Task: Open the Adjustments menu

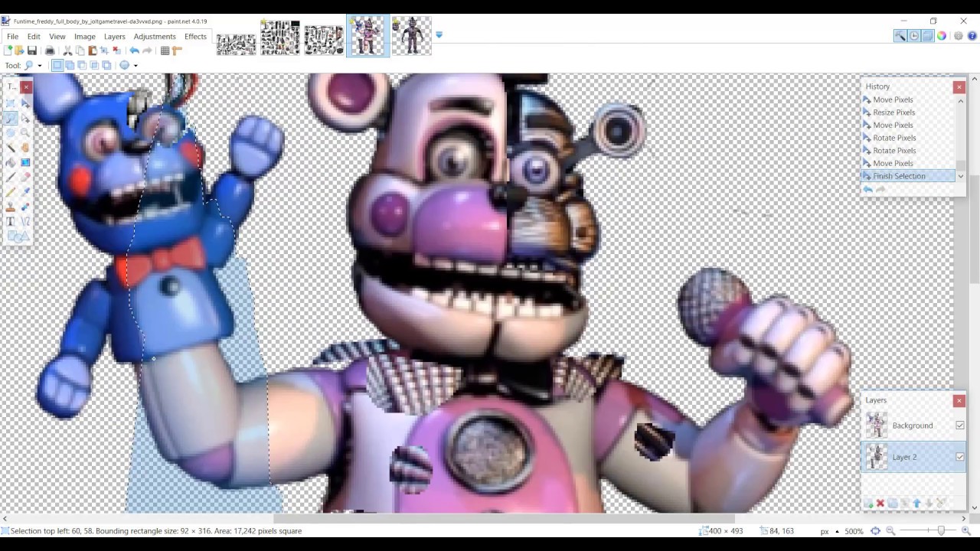Action: point(155,37)
